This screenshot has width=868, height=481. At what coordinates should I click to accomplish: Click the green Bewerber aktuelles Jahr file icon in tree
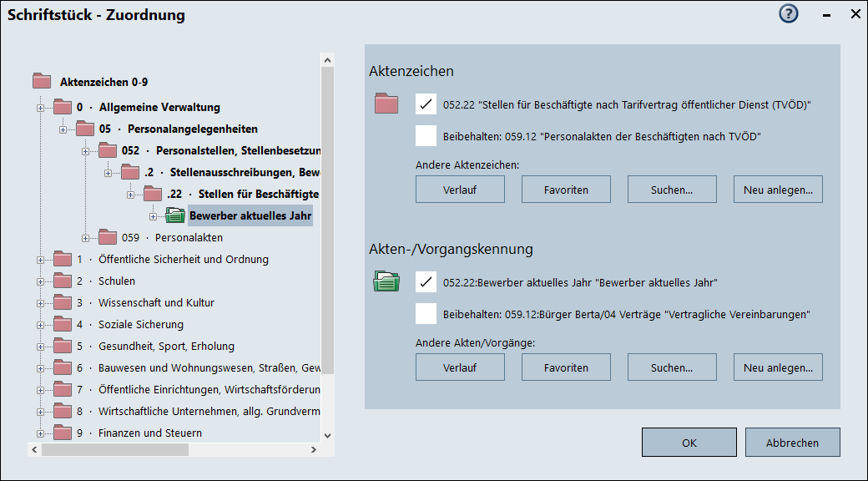pos(175,216)
